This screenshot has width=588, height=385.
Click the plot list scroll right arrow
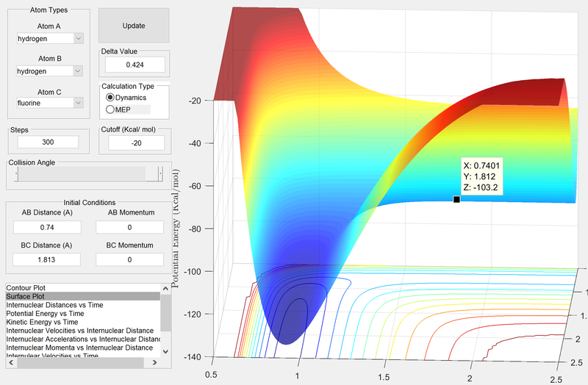pyautogui.click(x=154, y=362)
